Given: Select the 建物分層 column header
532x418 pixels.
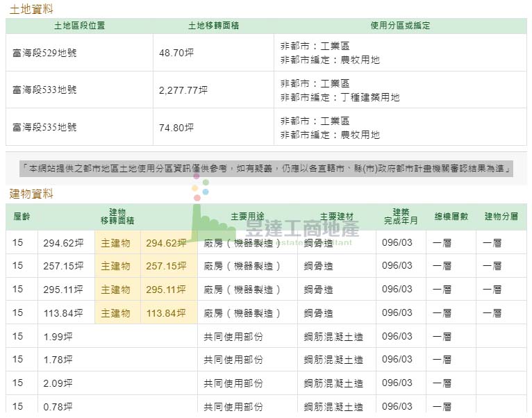Looking at the screenshot, I should [x=501, y=217].
